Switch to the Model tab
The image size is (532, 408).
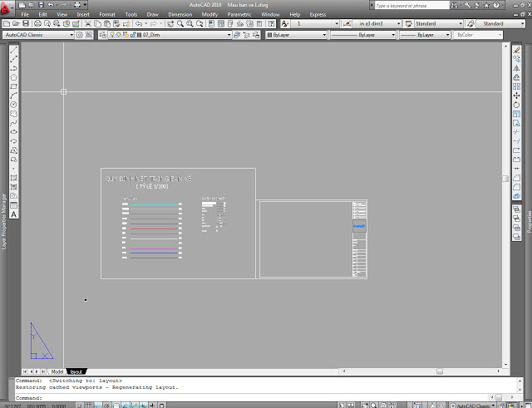57,371
